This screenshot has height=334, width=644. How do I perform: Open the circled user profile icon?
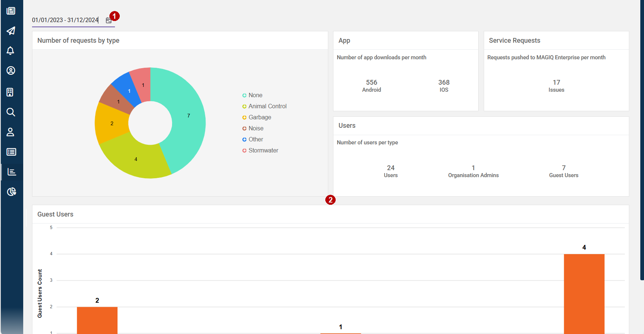coord(11,71)
